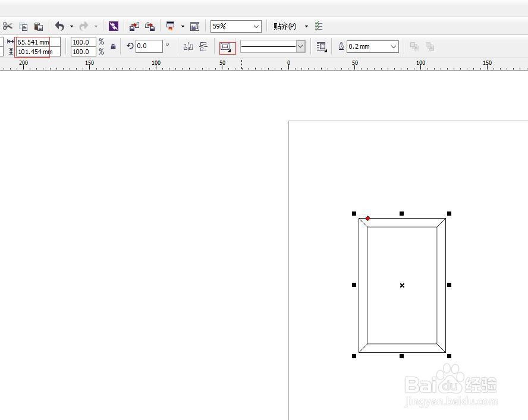Click the horizontal scale factor 100.0 field
Image resolution: width=528 pixels, height=420 pixels.
[x=83, y=42]
